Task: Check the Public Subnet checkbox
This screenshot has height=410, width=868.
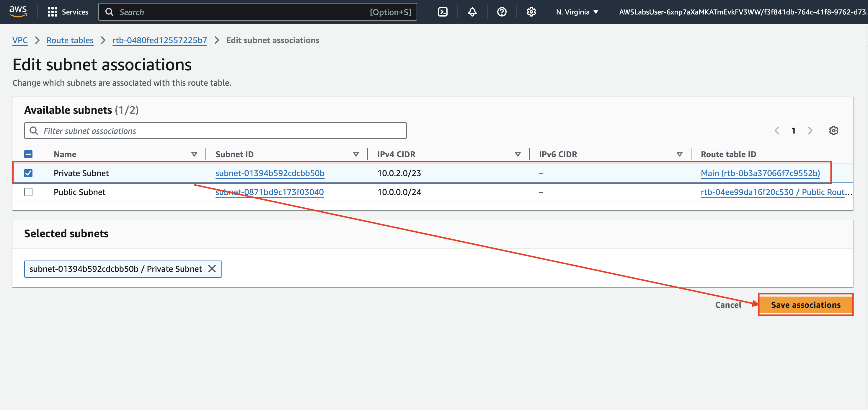Action: click(28, 192)
